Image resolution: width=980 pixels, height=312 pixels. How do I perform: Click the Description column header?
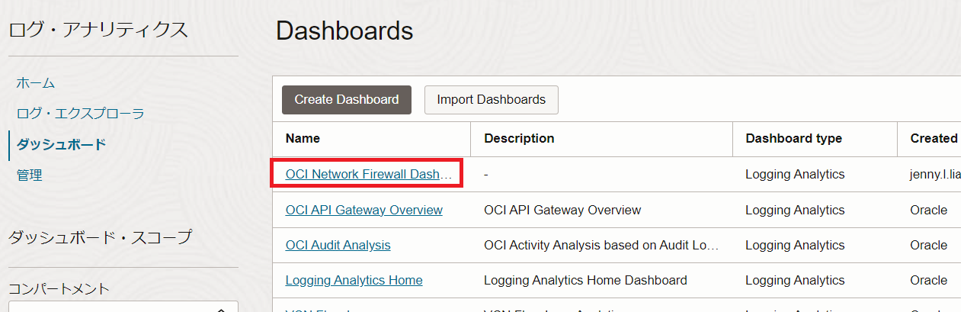tap(519, 138)
